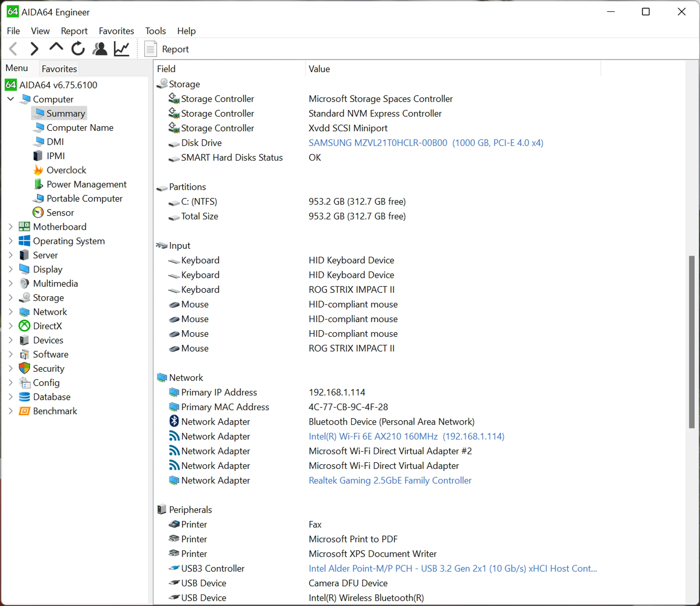This screenshot has width=700, height=606.
Task: Click the Back navigation arrow
Action: pyautogui.click(x=13, y=49)
